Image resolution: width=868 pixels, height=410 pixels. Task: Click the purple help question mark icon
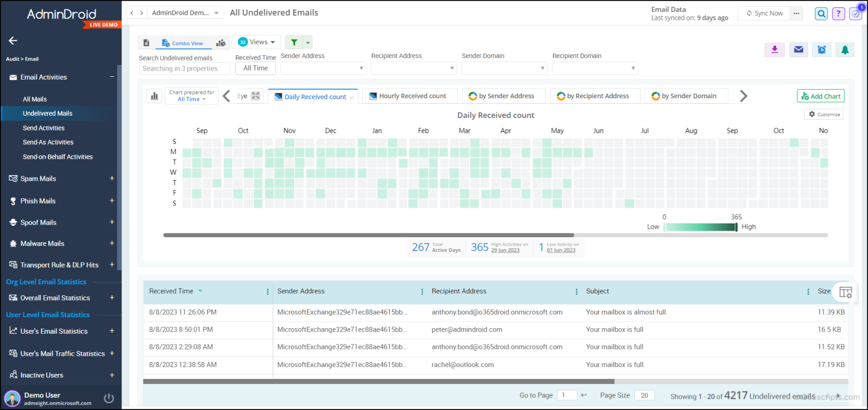(838, 13)
